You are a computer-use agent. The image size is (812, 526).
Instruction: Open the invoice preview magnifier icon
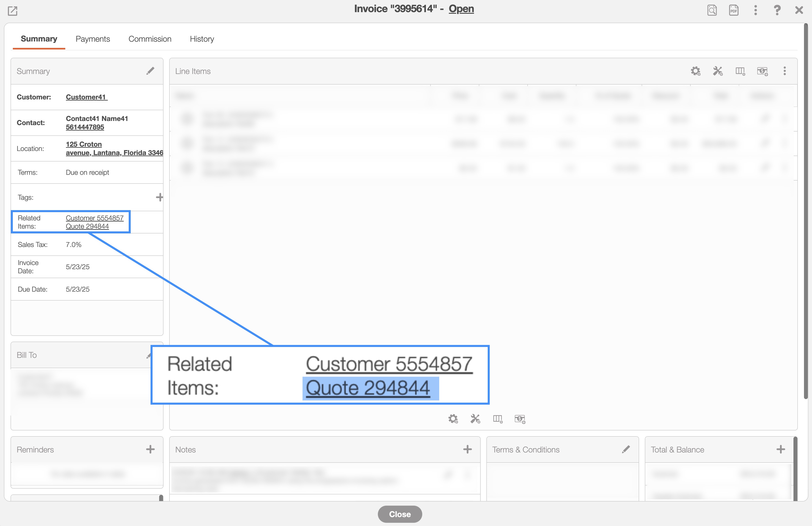(712, 10)
